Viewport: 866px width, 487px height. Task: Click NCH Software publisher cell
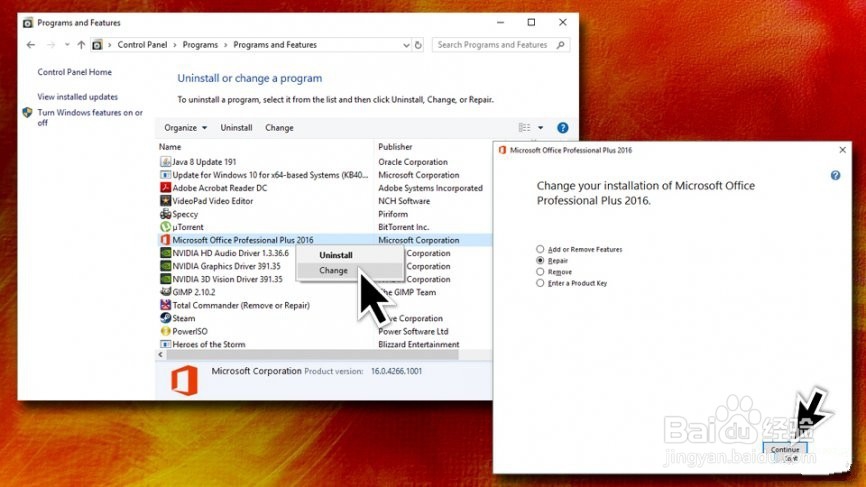404,201
